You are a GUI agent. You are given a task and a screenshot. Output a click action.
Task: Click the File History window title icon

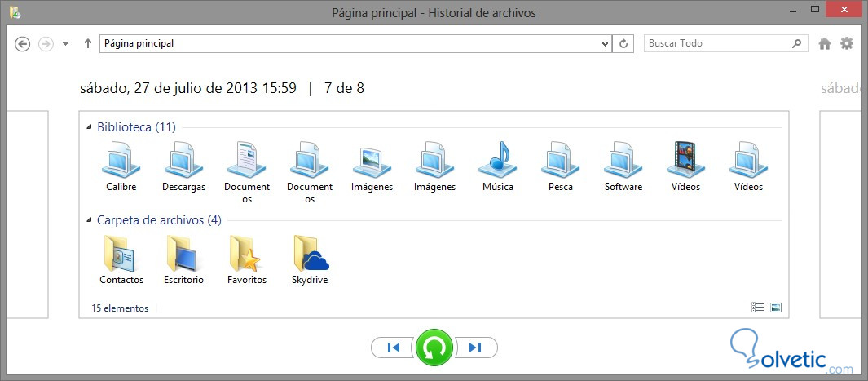coord(15,12)
